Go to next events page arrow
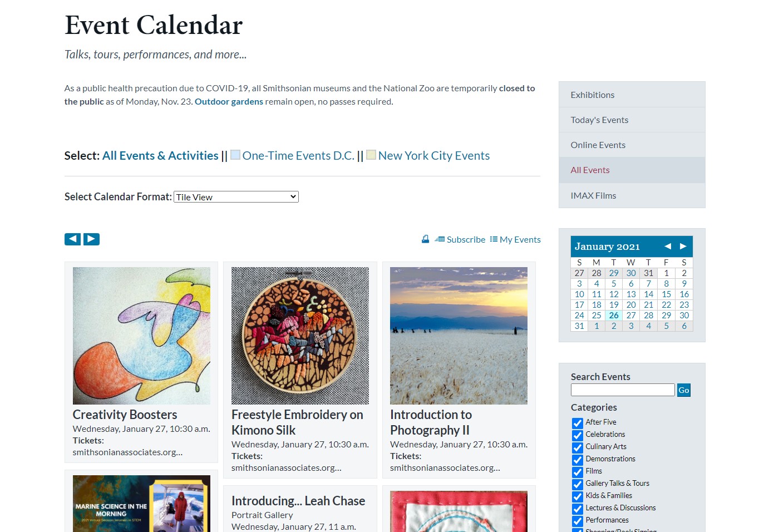Image resolution: width=764 pixels, height=532 pixels. (x=91, y=239)
